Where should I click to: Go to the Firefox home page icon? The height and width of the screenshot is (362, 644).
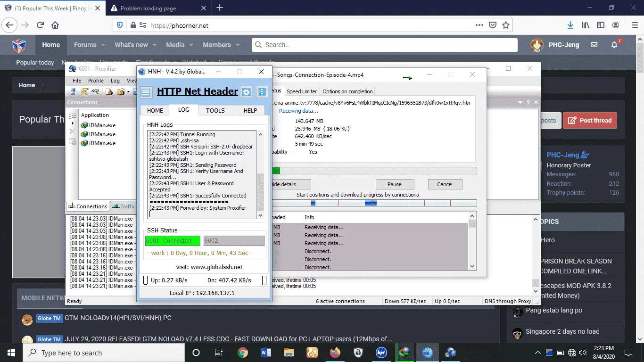55,25
